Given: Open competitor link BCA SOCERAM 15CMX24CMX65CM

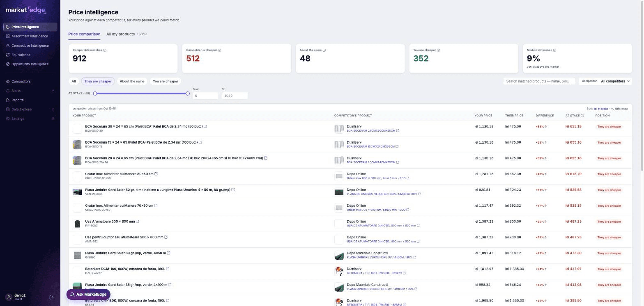Looking at the screenshot, I should point(373,146).
